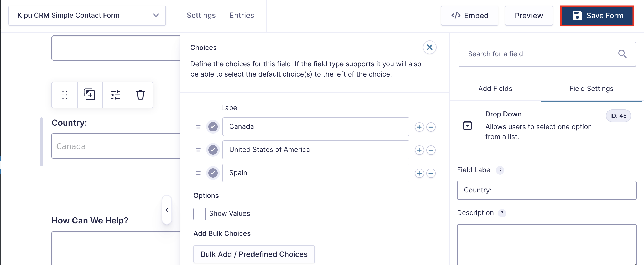Switch to the Add Fields tab
Viewport: 644px width, 265px height.
point(495,89)
